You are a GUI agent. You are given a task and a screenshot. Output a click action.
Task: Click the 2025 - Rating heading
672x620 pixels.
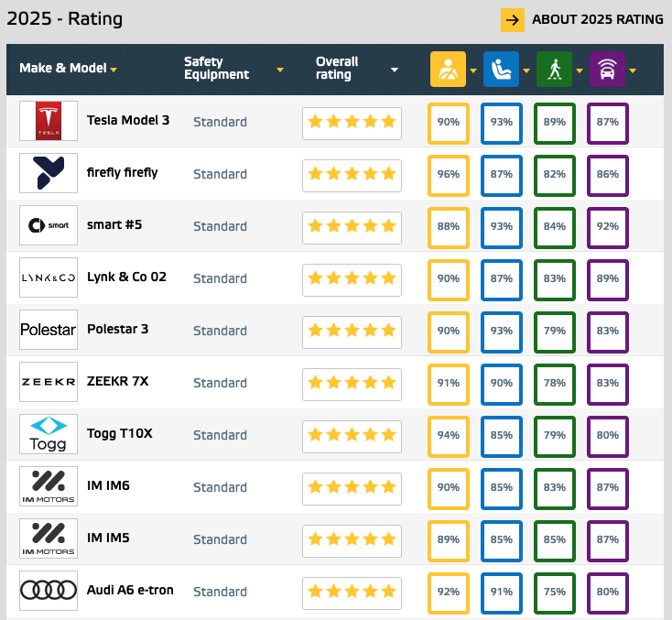pos(65,19)
